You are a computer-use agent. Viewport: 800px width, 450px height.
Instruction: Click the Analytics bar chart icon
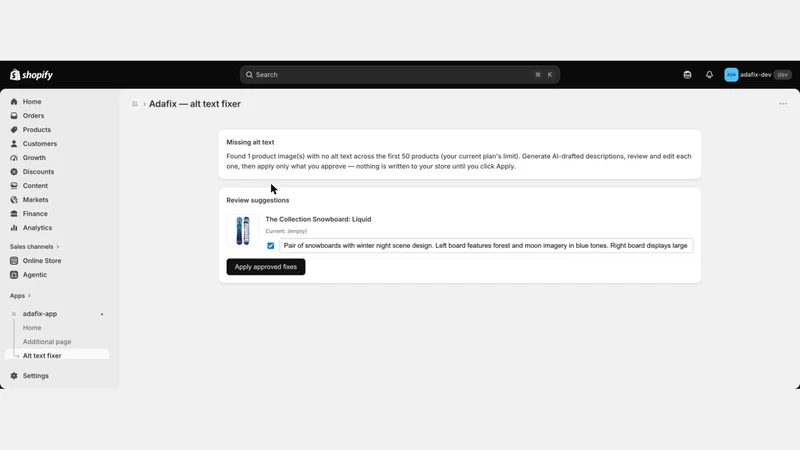pos(14,228)
